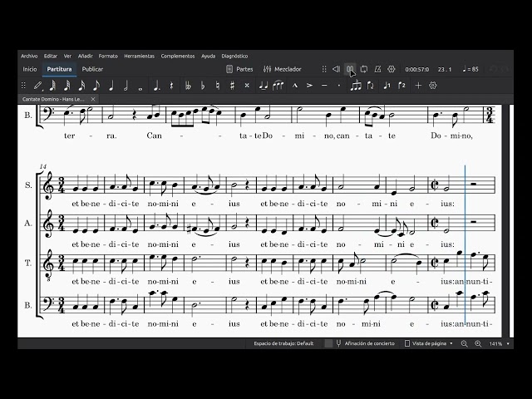The height and width of the screenshot is (399, 532).
Task: Toggle the rest input icon
Action: coord(171,86)
